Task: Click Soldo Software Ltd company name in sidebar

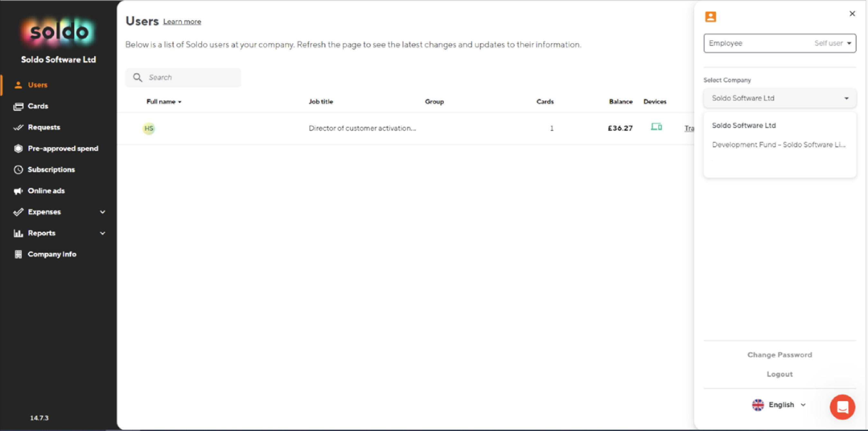Action: tap(59, 59)
